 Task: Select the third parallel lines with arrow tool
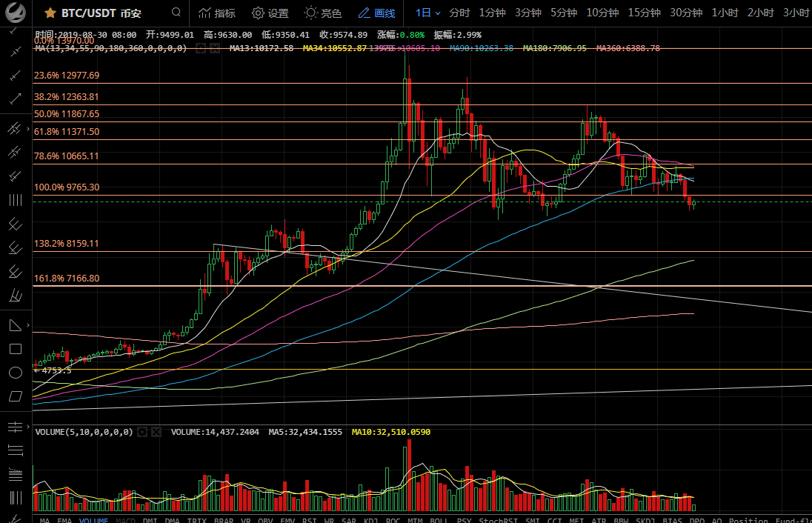tap(15, 176)
